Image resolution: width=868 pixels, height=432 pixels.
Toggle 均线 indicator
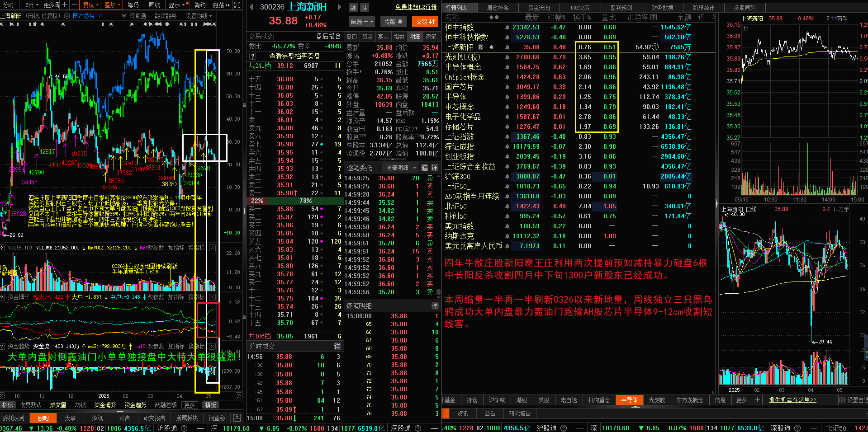pos(81,405)
